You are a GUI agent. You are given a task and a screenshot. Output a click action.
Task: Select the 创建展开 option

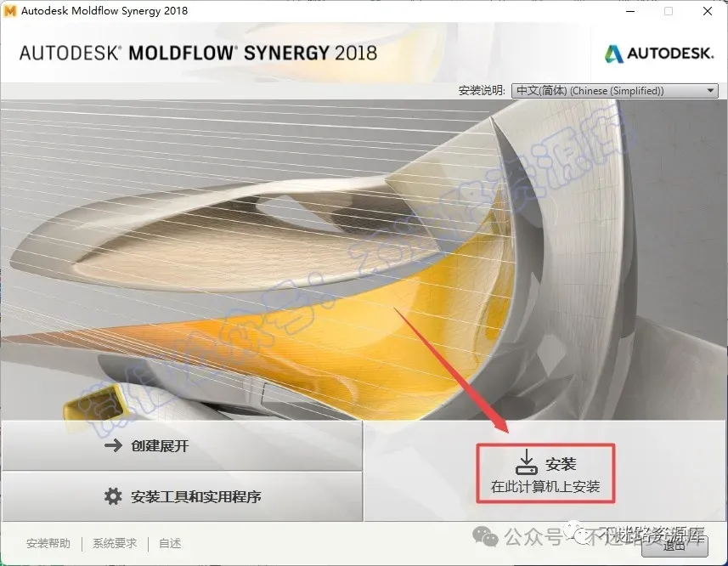pyautogui.click(x=182, y=445)
